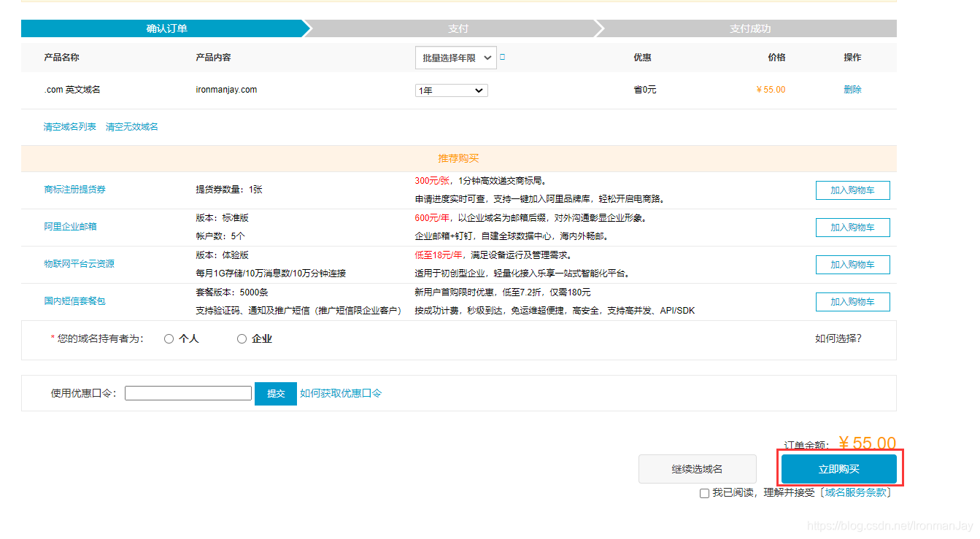Add 物联网平台云资源 to cart
980x539 pixels.
coord(852,265)
